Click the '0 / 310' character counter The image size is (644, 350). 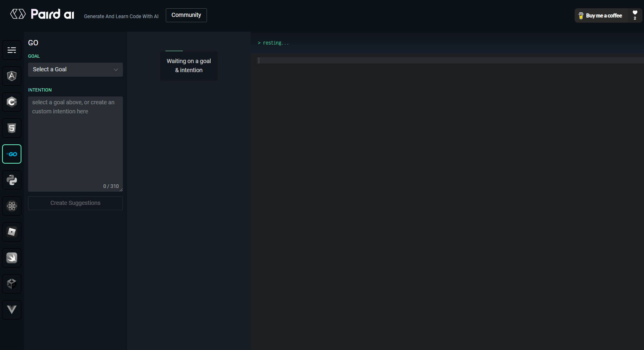[x=111, y=186]
